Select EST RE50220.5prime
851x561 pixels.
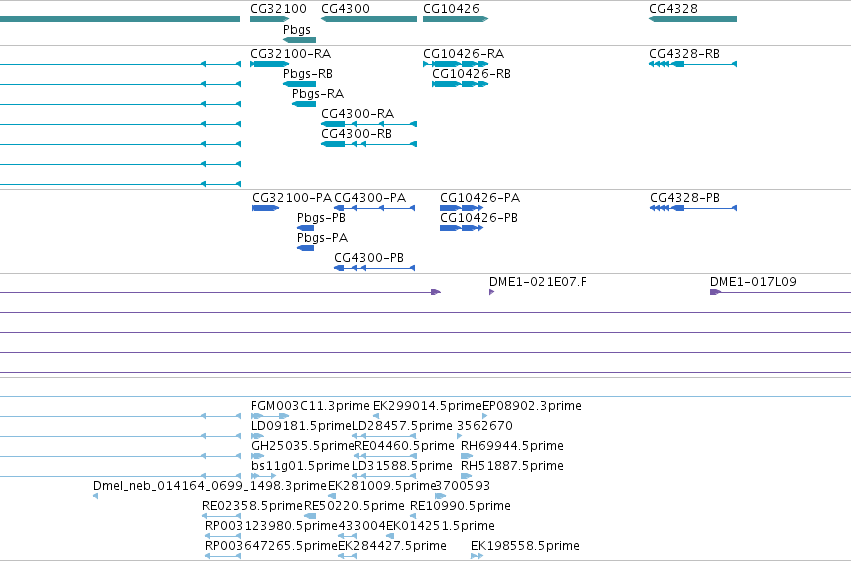pos(354,506)
